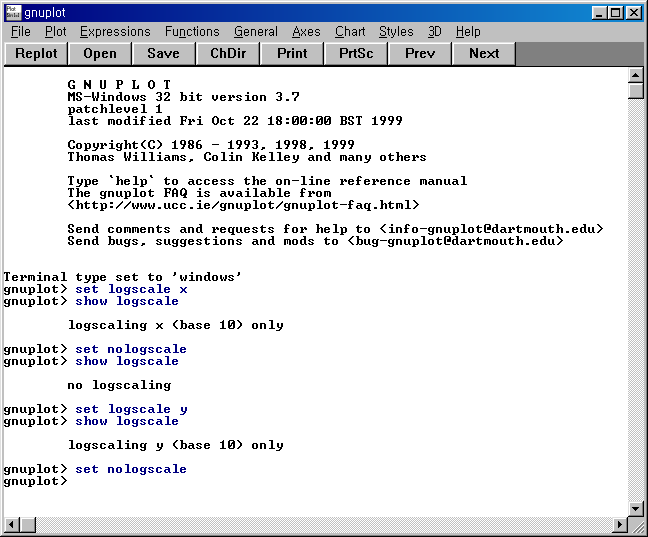Open the Styles menu
This screenshot has height=537, width=648.
click(x=396, y=32)
